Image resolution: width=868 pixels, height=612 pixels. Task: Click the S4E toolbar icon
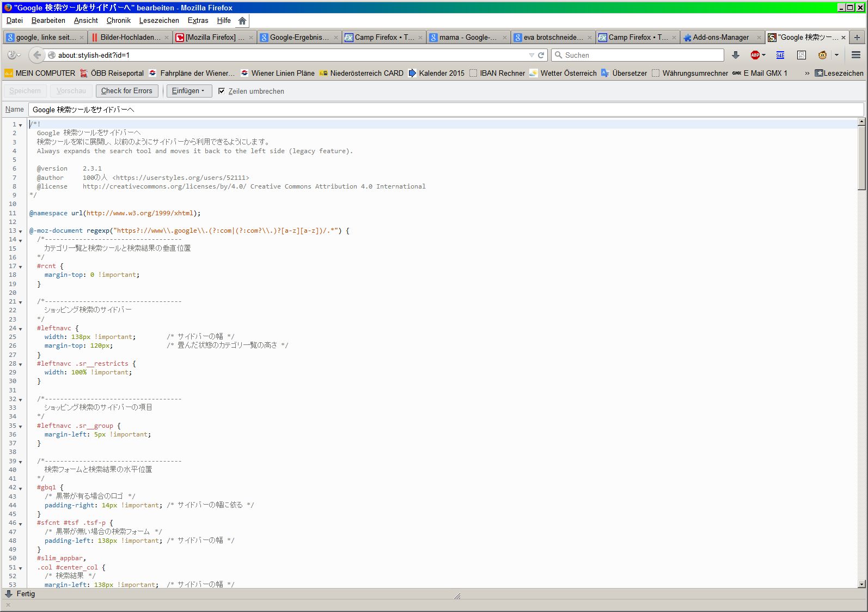(x=780, y=55)
